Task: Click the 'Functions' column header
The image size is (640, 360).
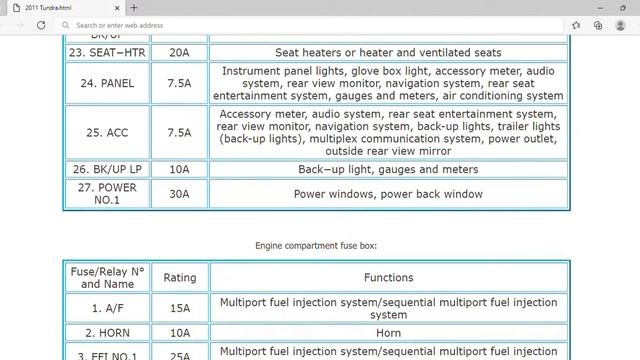Action: 388,278
